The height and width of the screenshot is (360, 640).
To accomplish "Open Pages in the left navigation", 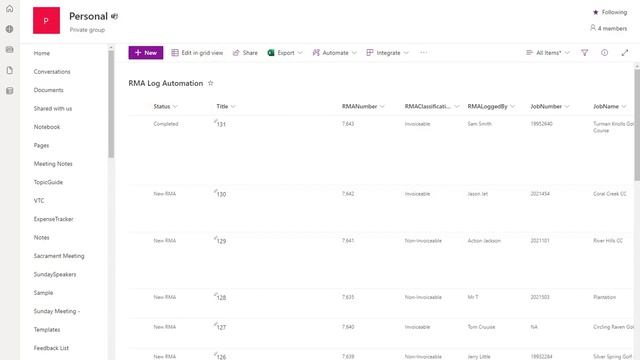I will pos(41,145).
